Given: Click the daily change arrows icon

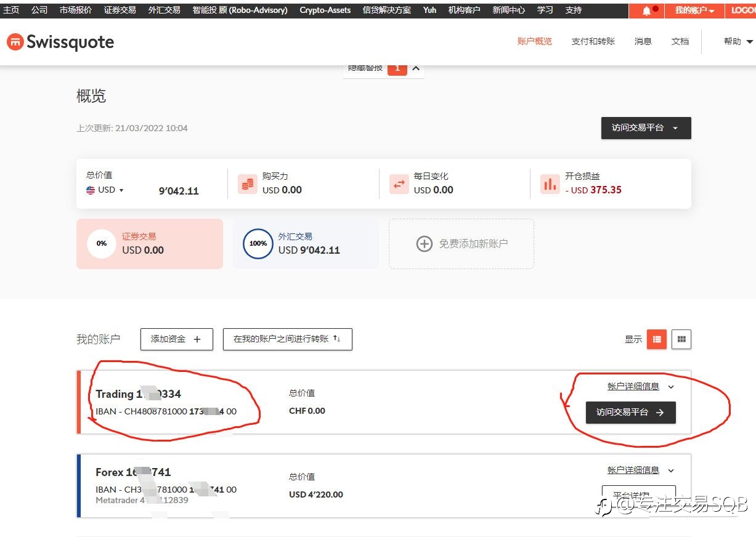Looking at the screenshot, I should coord(399,184).
